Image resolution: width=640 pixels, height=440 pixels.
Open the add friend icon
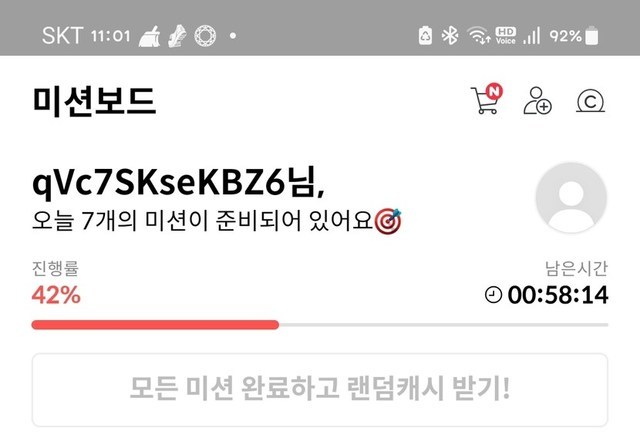tap(537, 100)
